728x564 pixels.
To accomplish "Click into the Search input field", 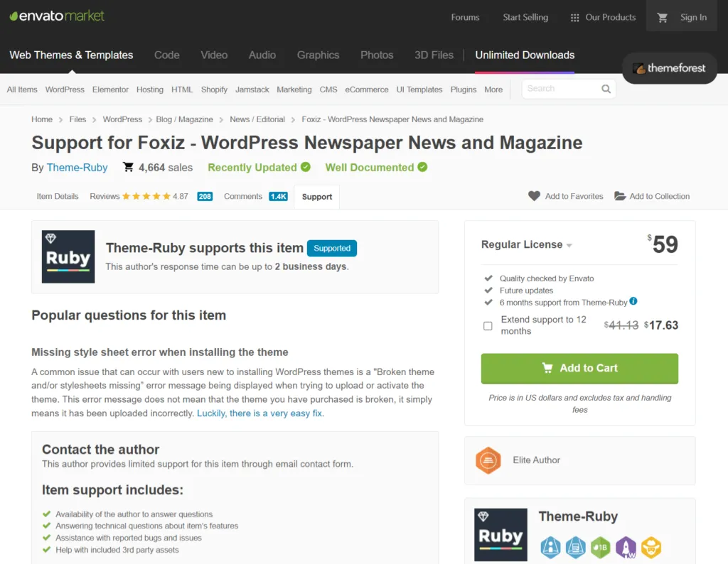I will [x=558, y=89].
